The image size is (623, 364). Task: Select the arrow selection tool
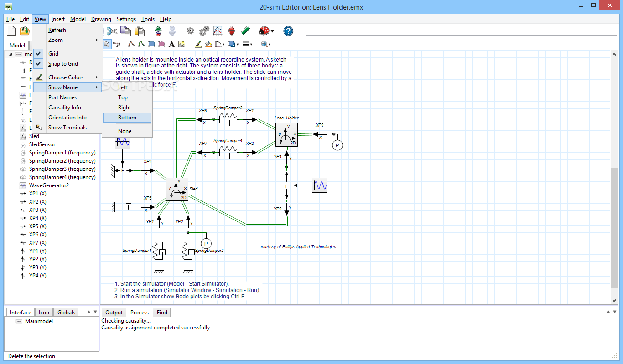tap(106, 44)
